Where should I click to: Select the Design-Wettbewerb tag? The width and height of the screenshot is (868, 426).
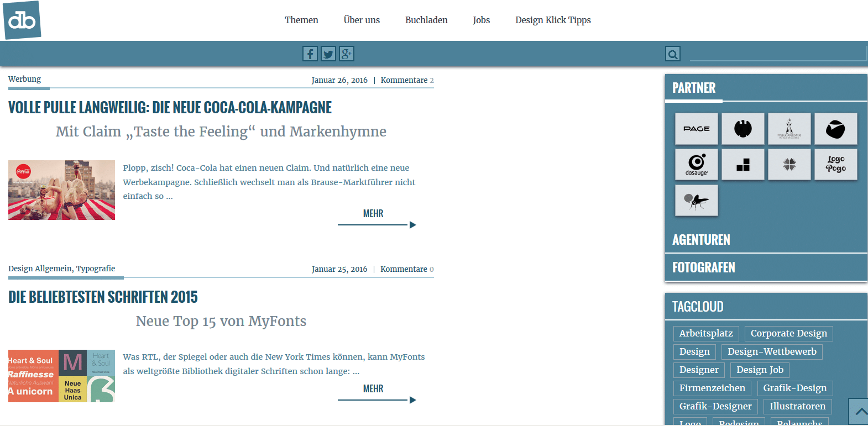[772, 351]
